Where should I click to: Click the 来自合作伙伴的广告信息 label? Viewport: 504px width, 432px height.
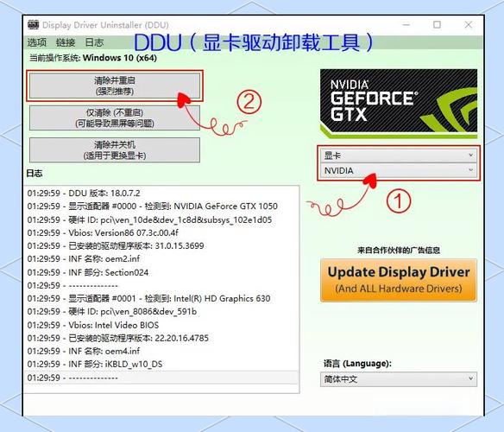(x=399, y=250)
